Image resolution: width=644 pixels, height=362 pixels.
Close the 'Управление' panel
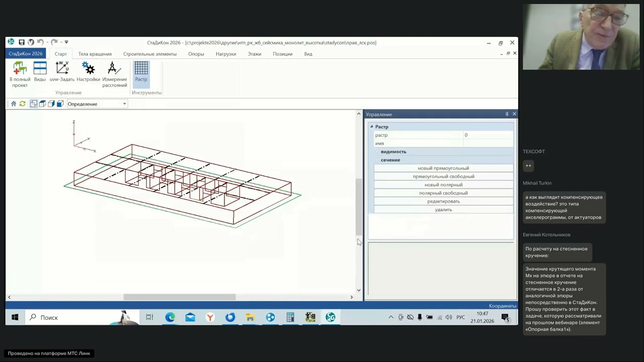coord(514,114)
